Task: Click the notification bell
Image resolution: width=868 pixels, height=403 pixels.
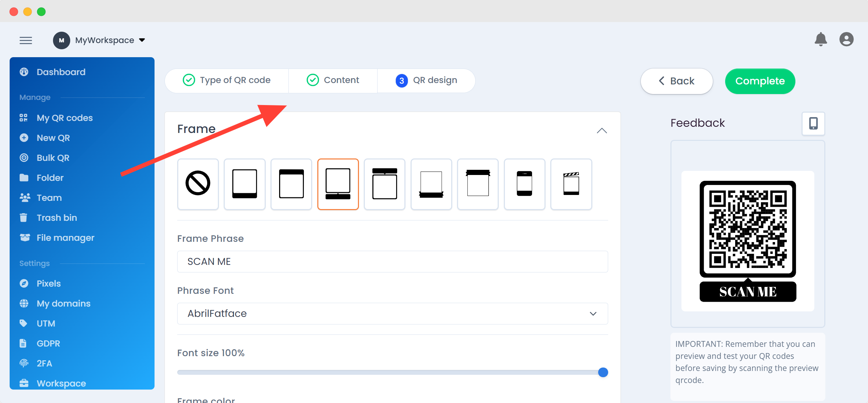Action: coord(821,39)
